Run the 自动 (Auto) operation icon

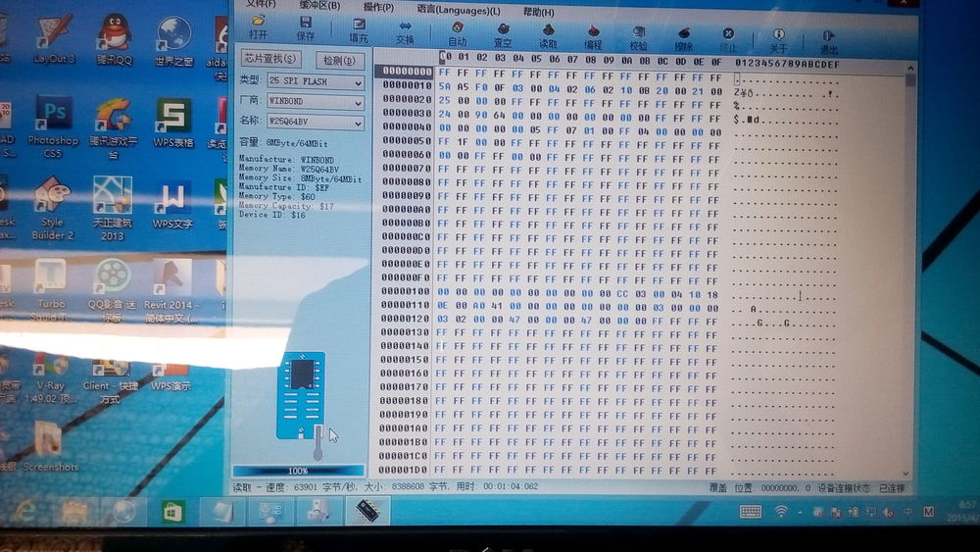coord(458,33)
